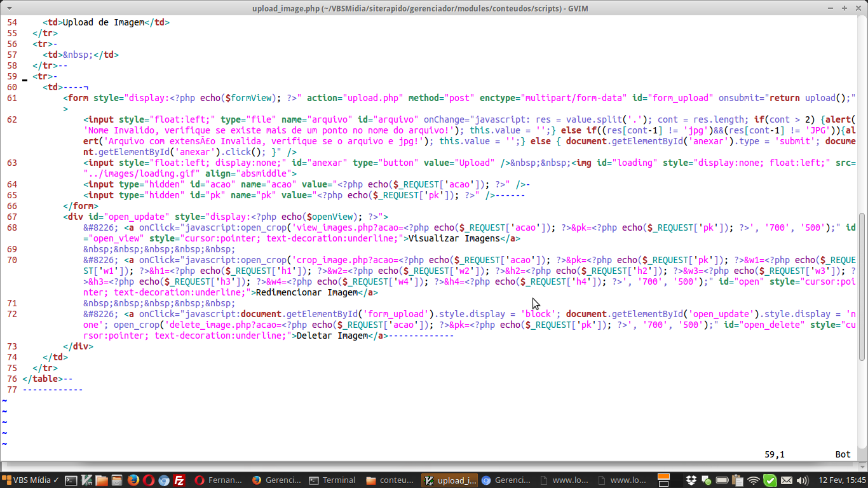Check the battery indicator in tray

point(722,480)
